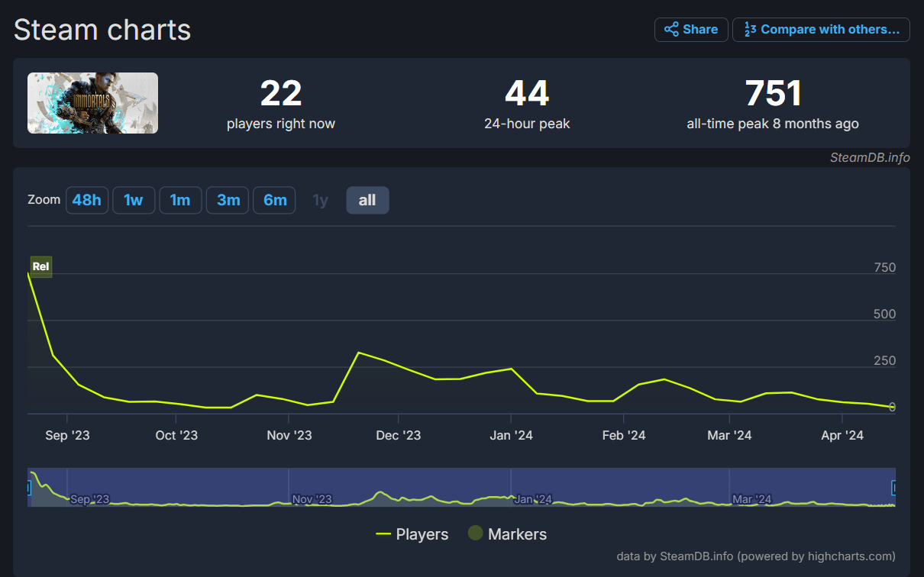924x577 pixels.
Task: Click the Share button
Action: (691, 30)
